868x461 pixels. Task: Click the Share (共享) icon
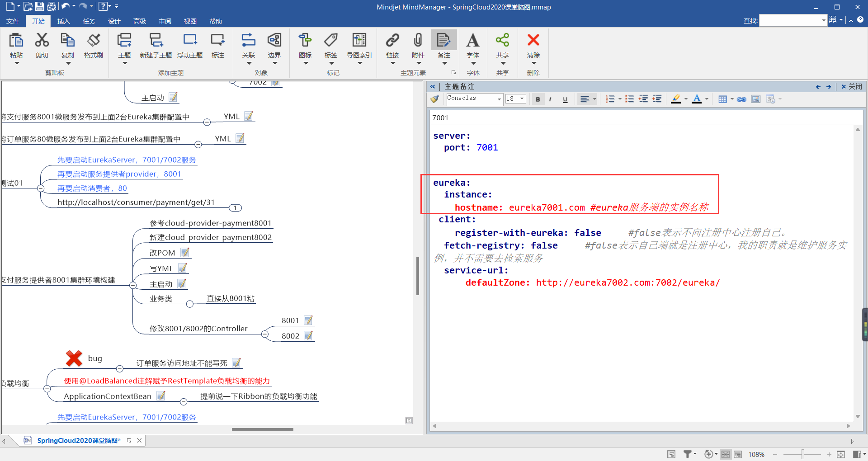[x=503, y=41]
